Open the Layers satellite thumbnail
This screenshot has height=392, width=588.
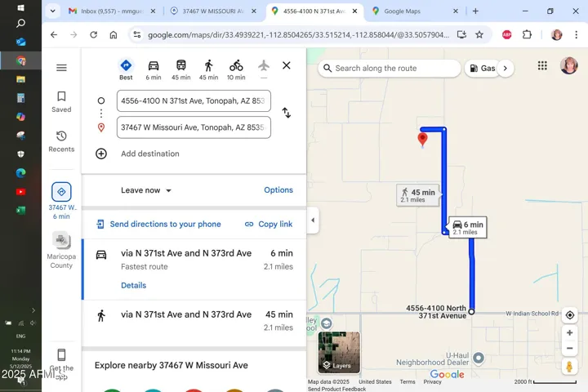pyautogui.click(x=339, y=352)
